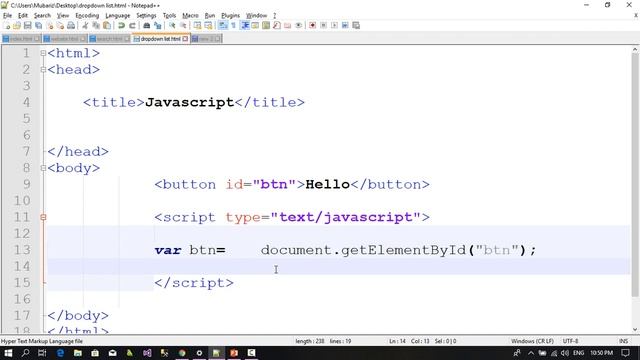Toggle synchronized horizontal scrolling
This screenshot has height=360, width=640.
209,26
